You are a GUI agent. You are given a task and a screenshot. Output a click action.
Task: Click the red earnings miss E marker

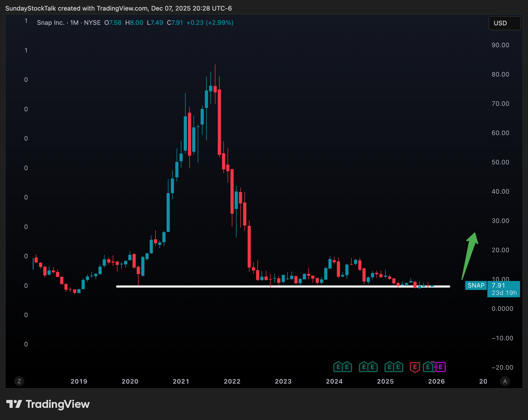[x=415, y=367]
